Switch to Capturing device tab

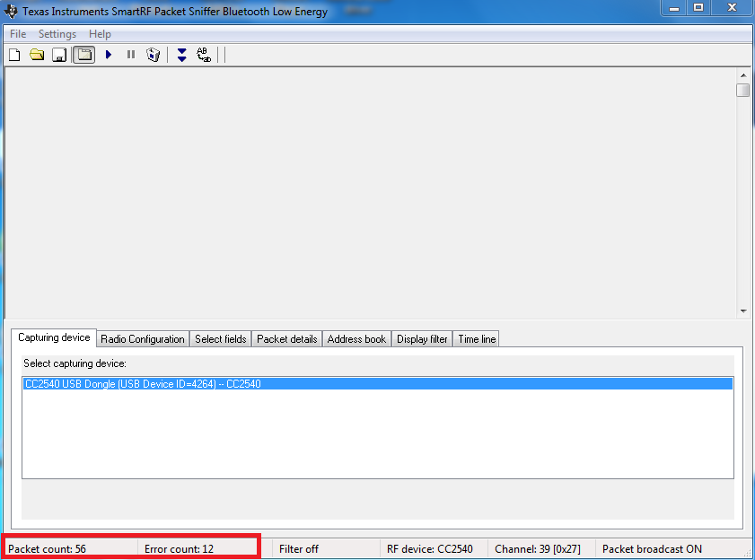coord(54,337)
